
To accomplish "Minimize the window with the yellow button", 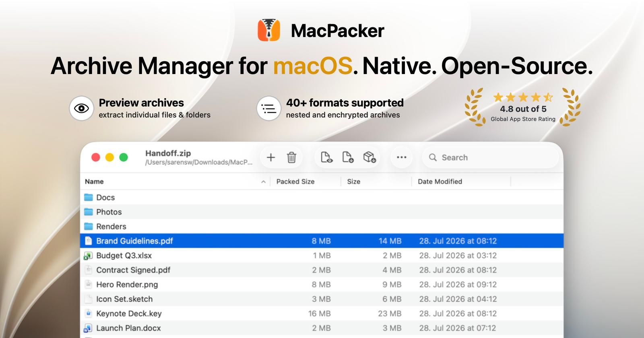I will coord(109,157).
